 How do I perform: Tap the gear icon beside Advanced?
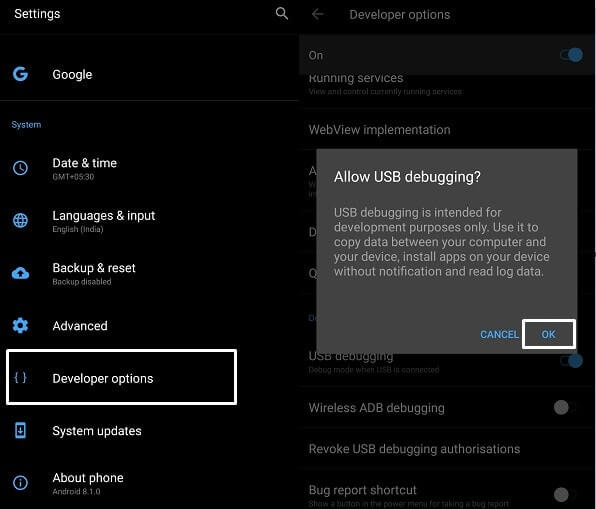click(x=20, y=325)
